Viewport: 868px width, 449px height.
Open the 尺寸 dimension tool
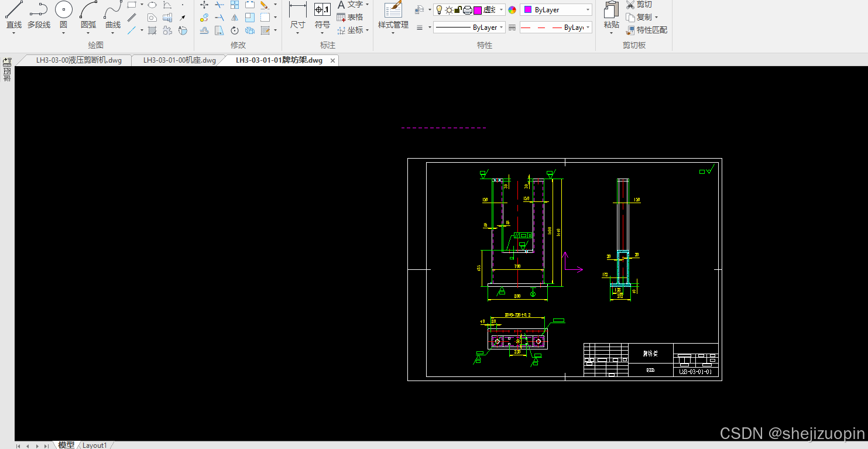coord(298,16)
